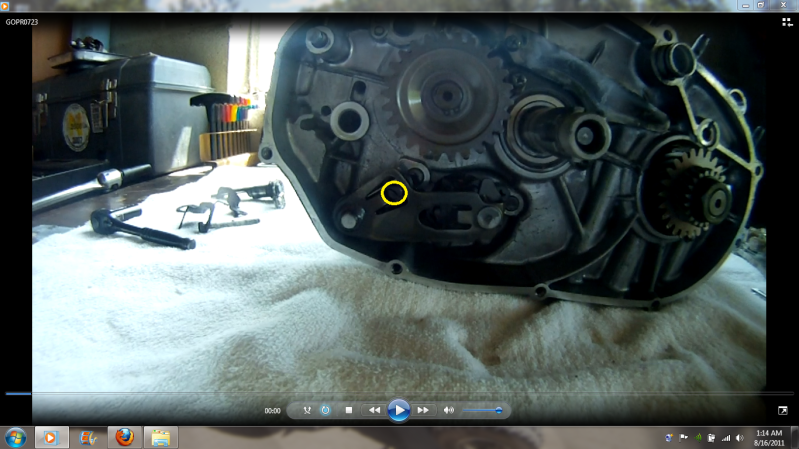Open the system volume tray icon
The image size is (799, 449).
740,438
